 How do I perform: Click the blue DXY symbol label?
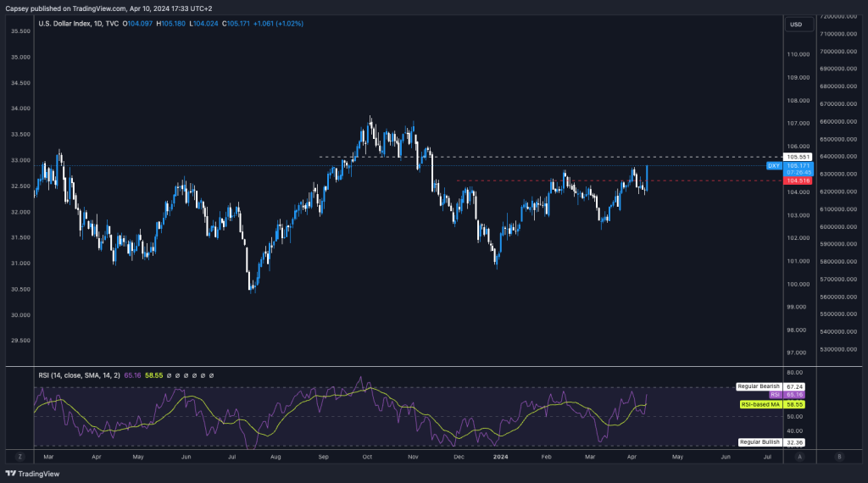[774, 166]
